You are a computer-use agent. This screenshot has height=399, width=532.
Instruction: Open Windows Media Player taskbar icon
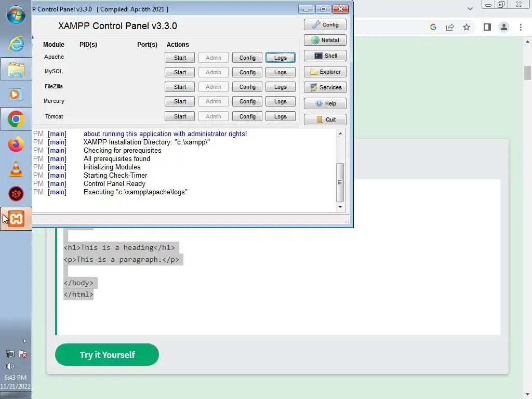(x=16, y=95)
